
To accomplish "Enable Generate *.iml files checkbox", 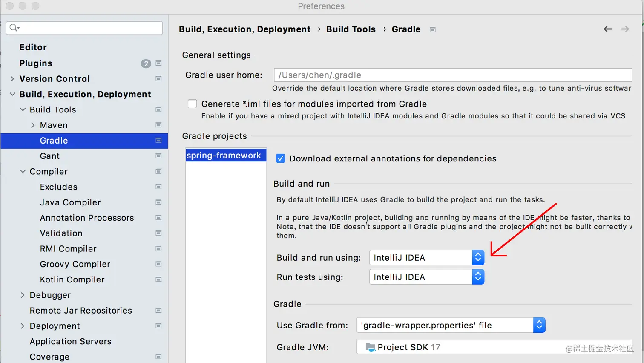I will 193,104.
